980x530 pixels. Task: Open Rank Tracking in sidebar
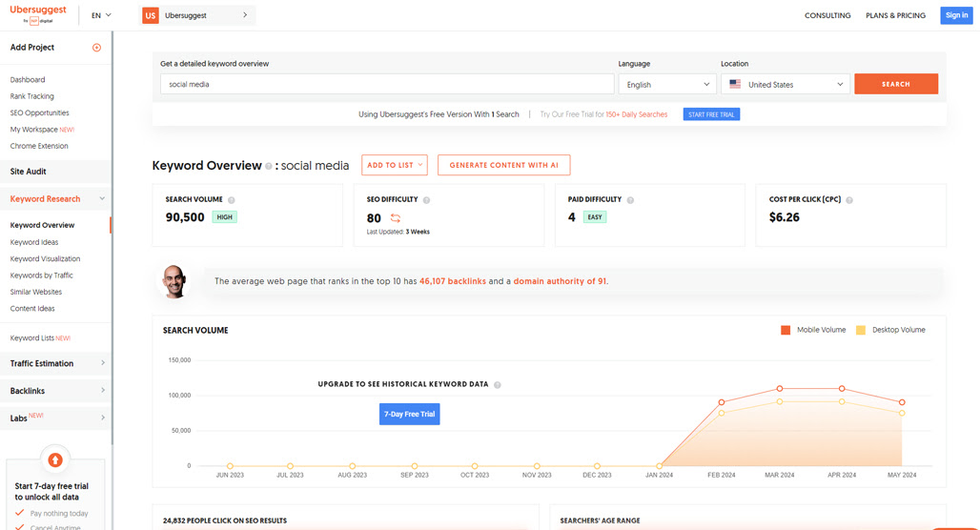point(31,96)
